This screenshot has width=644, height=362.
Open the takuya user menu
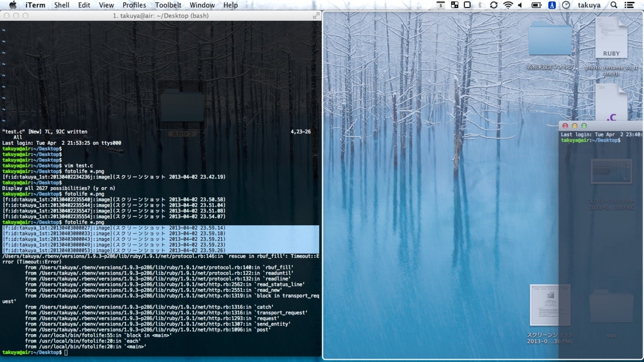(589, 5)
